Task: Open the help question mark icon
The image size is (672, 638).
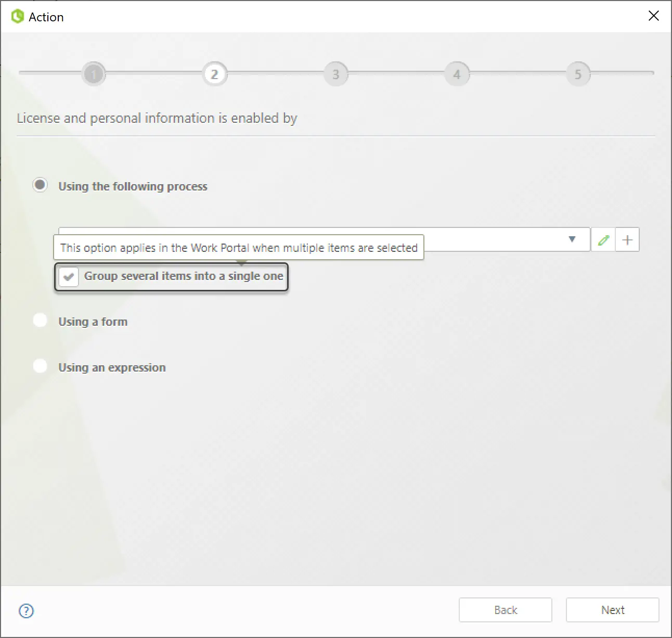Action: (26, 611)
